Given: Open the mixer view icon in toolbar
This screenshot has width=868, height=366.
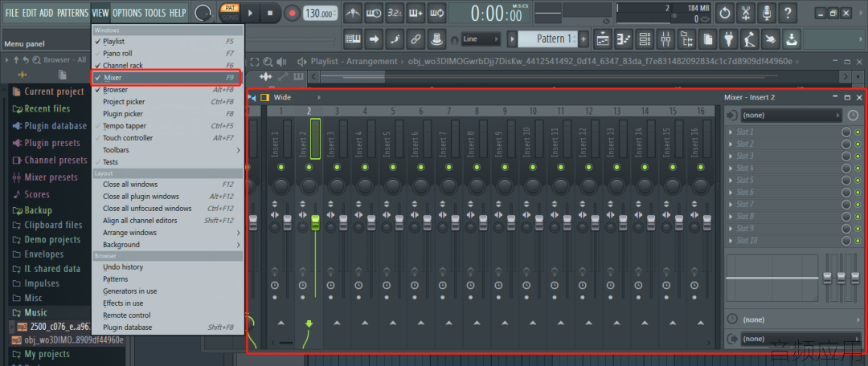Looking at the screenshot, I should click(x=666, y=39).
